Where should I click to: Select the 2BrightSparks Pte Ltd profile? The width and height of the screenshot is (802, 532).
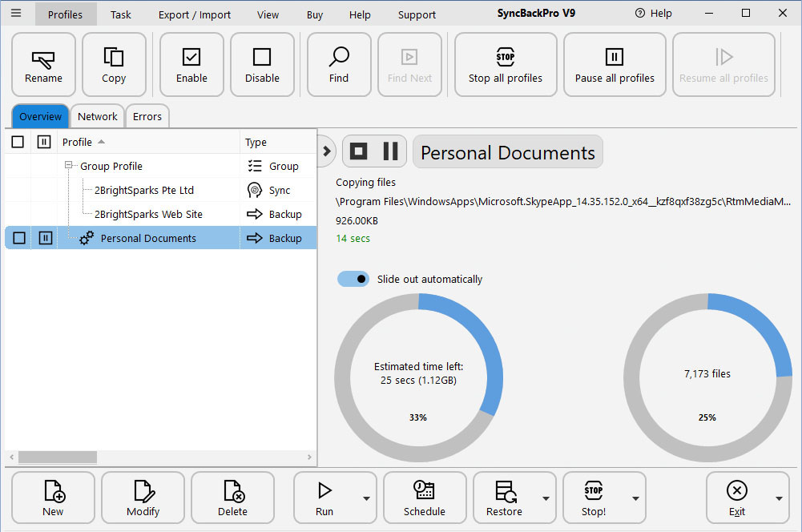pyautogui.click(x=144, y=190)
